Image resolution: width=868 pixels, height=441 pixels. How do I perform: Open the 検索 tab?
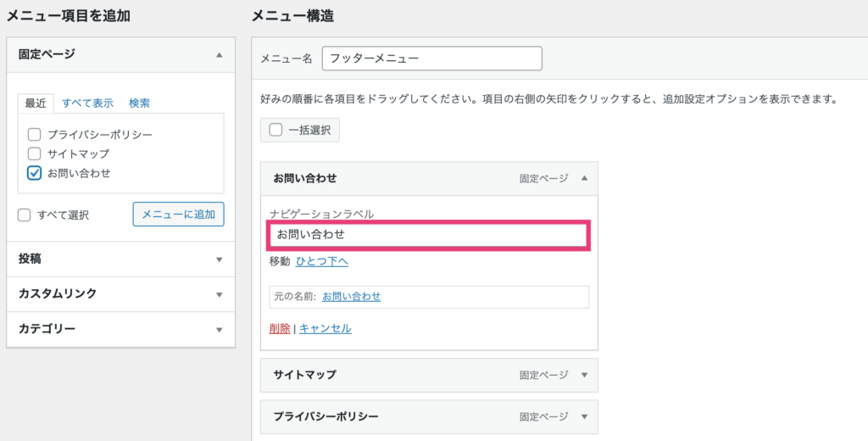(x=140, y=103)
